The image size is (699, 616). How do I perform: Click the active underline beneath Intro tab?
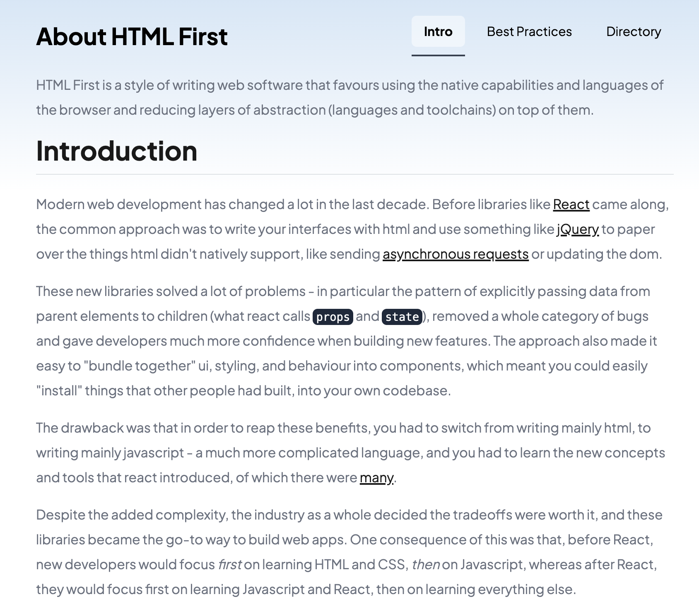pyautogui.click(x=438, y=55)
